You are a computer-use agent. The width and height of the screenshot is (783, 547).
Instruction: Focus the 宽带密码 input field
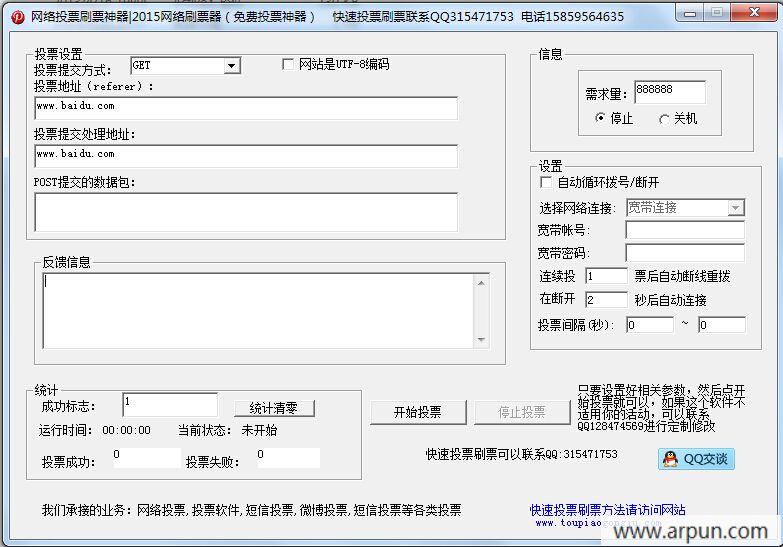[685, 253]
